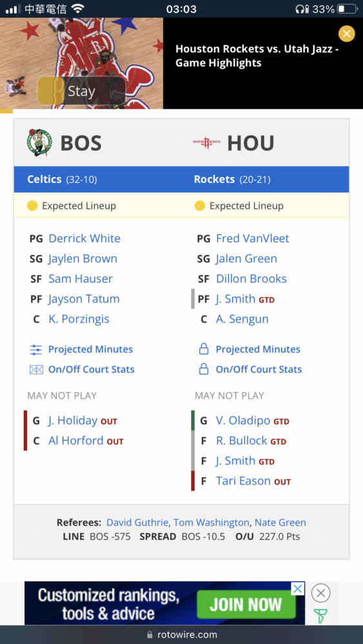
Task: Click lock icon beside Rockets On/Off Court Stats
Action: coord(204,369)
